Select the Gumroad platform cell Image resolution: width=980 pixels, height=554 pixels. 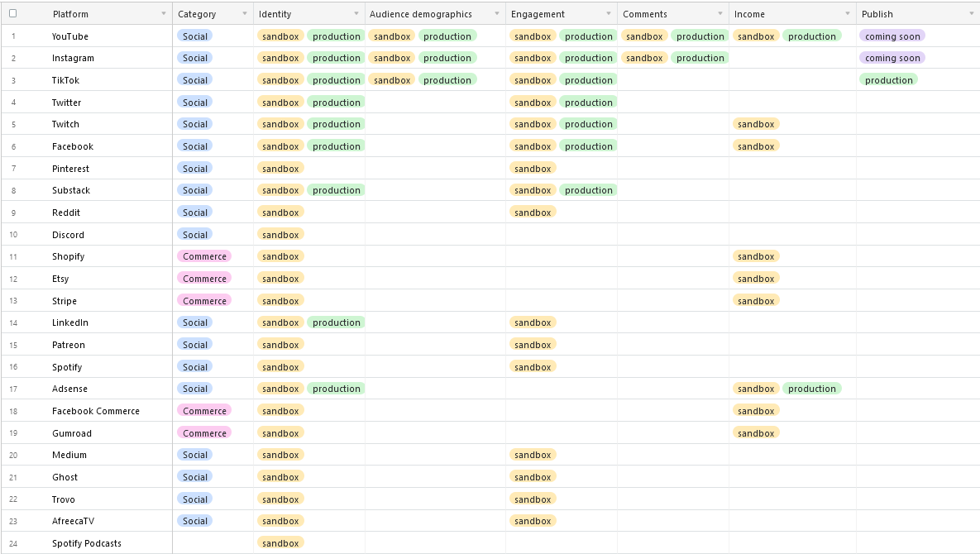coord(72,433)
